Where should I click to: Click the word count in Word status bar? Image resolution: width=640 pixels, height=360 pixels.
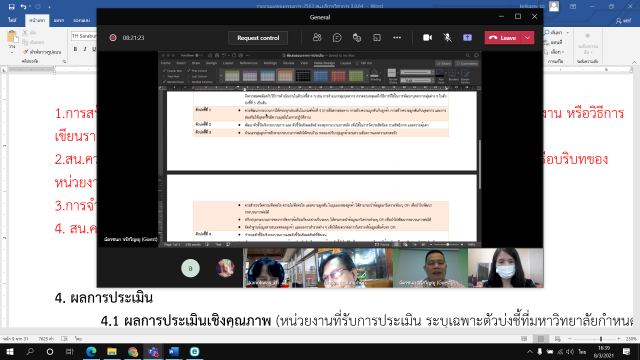pyautogui.click(x=46, y=339)
